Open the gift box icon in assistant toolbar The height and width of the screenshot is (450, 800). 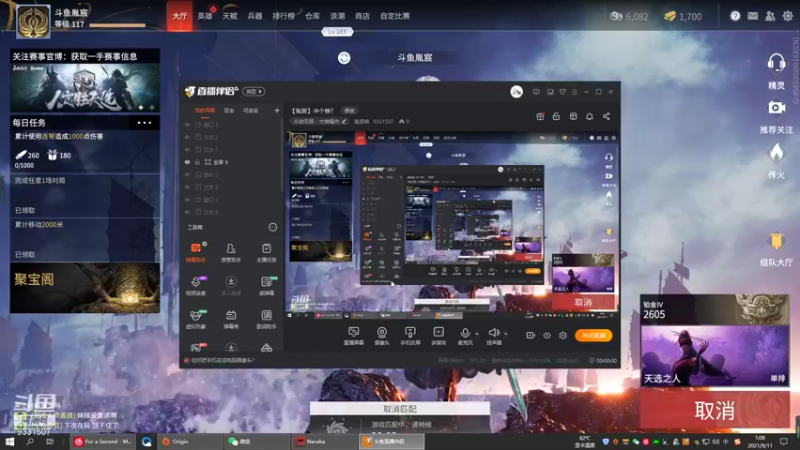tap(540, 116)
